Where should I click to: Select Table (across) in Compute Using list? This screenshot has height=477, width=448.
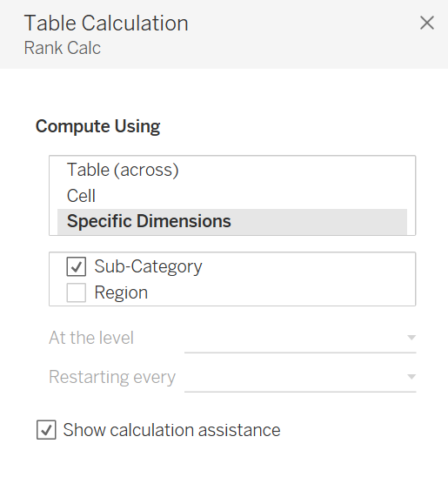pyautogui.click(x=232, y=170)
